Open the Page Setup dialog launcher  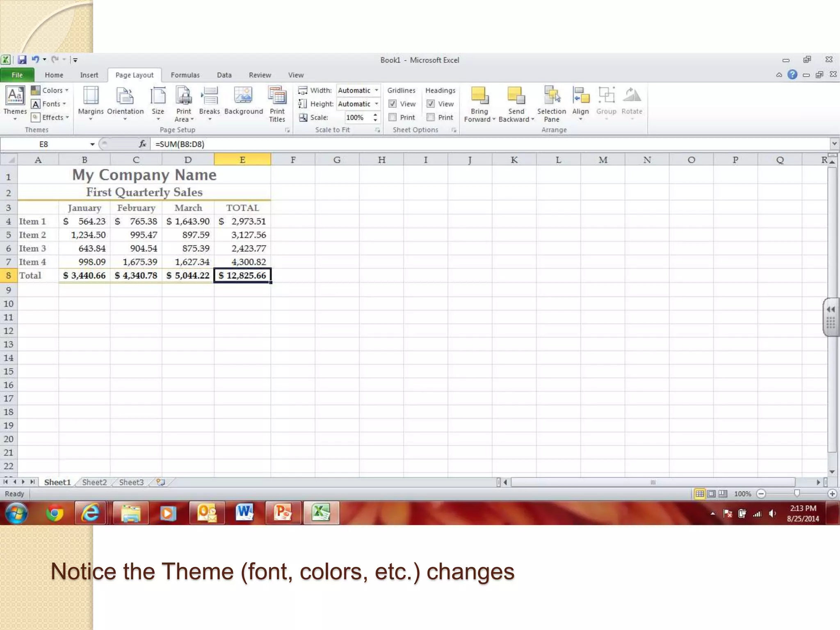(x=288, y=130)
